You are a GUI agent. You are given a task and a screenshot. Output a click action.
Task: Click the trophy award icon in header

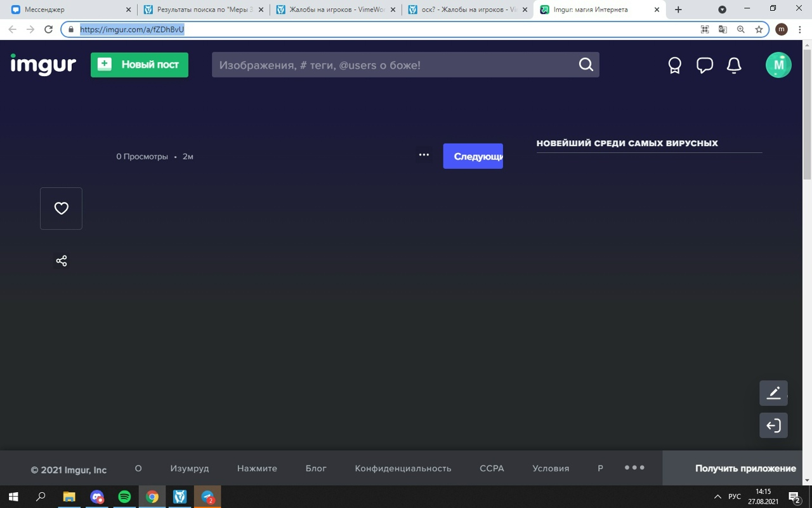pyautogui.click(x=675, y=65)
